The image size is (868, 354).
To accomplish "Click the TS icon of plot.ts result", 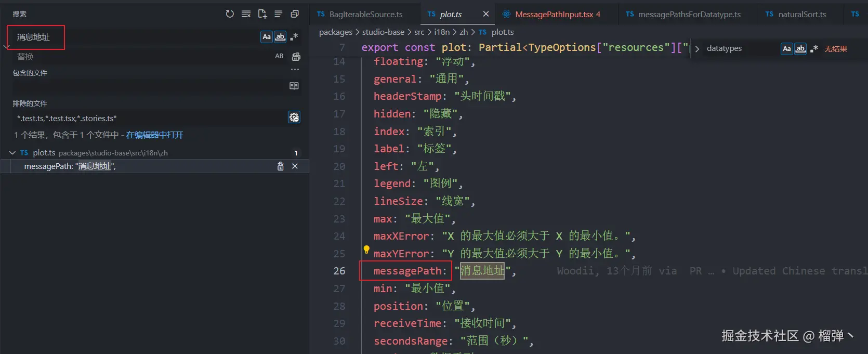I will click(x=24, y=153).
